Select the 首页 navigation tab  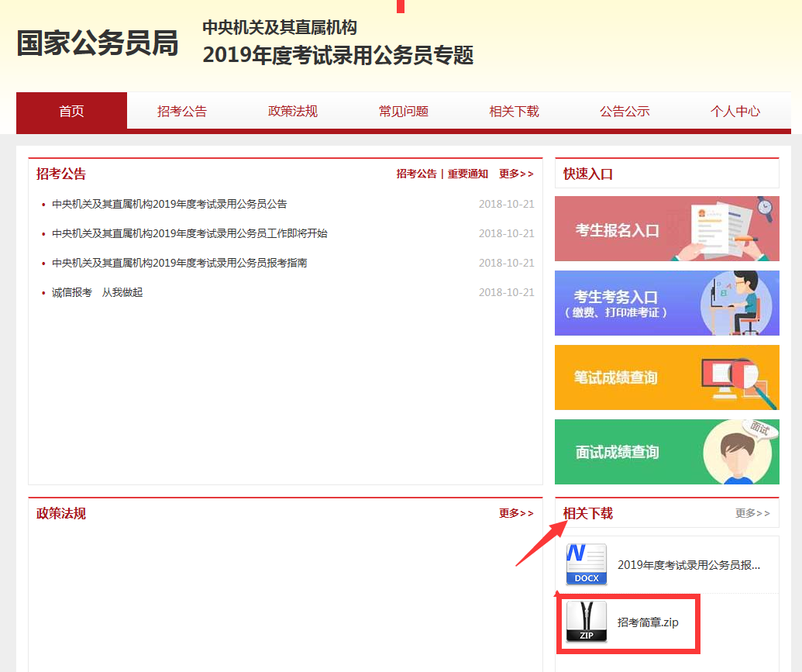71,111
